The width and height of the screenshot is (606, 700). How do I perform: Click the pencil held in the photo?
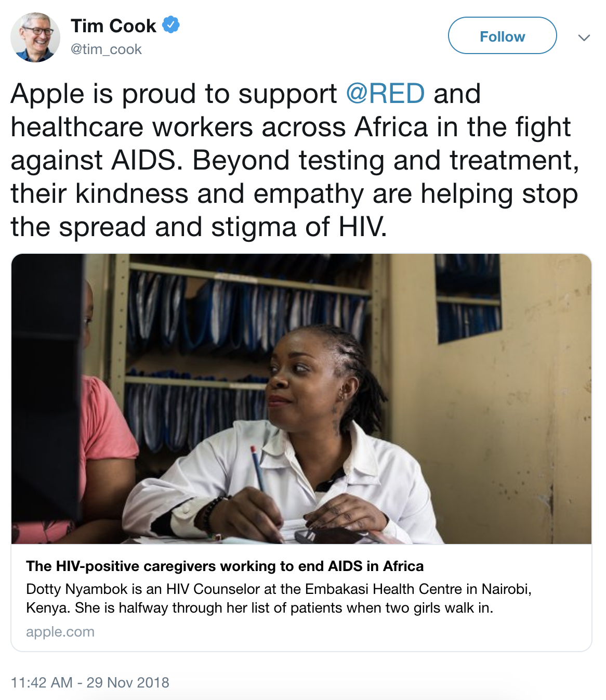[x=258, y=468]
